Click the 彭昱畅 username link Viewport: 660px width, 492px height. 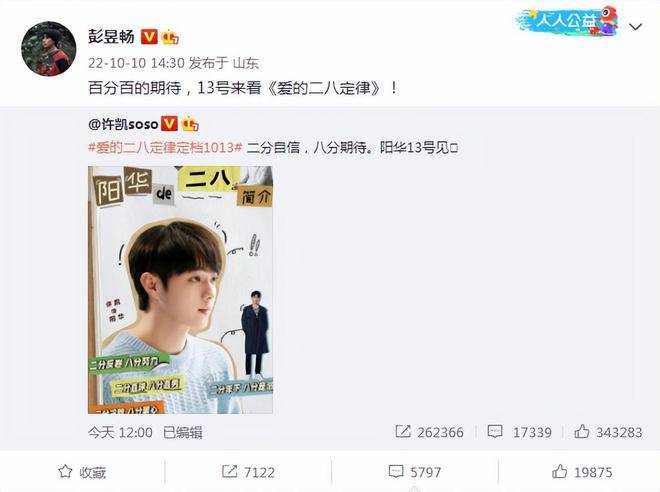pos(111,37)
